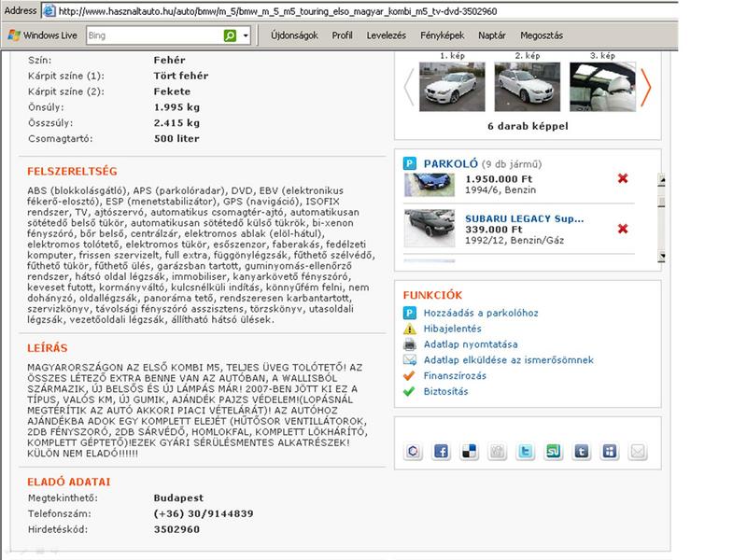The height and width of the screenshot is (560, 747).
Task: Click the Önsúly value 1.995 kg
Action: 176,107
